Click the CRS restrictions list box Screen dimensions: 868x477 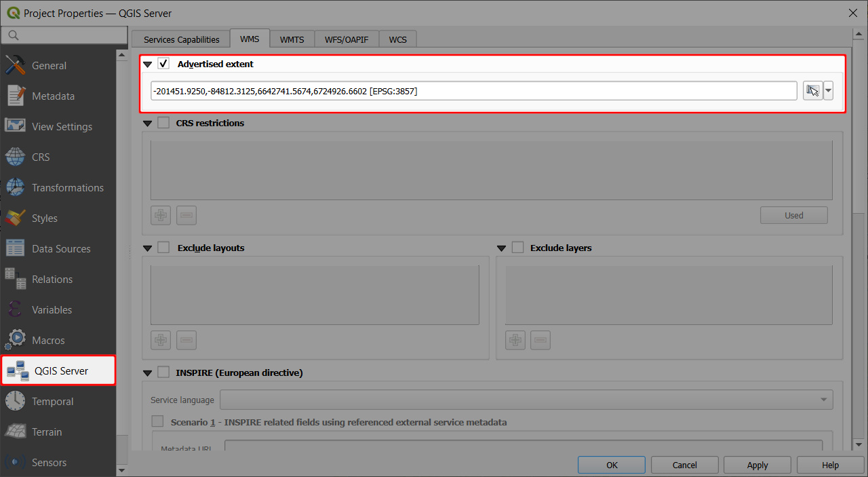tap(492, 170)
